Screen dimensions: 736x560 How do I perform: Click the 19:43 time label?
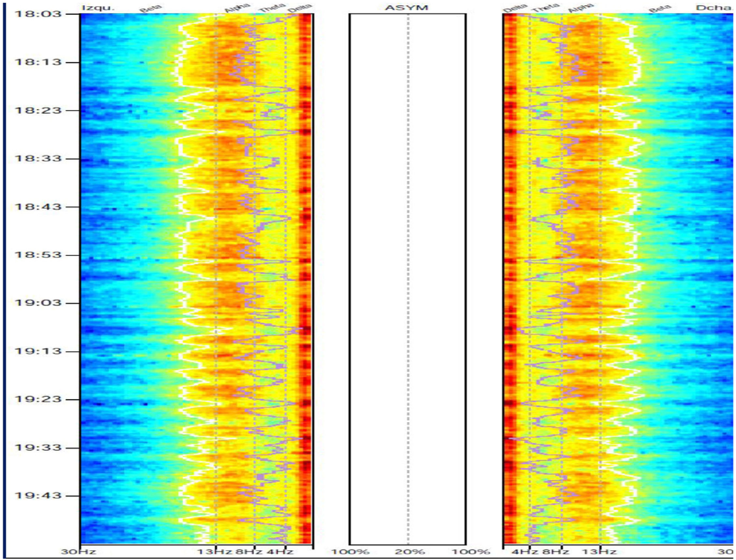[x=38, y=496]
